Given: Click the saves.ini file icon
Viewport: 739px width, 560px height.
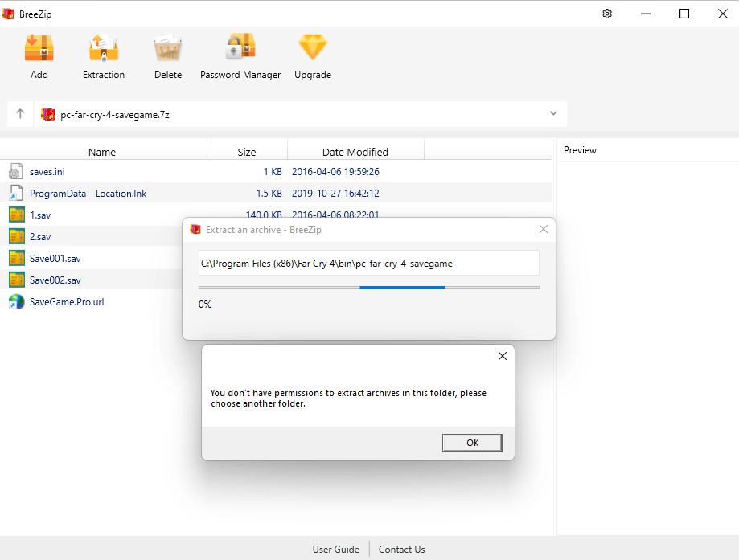Looking at the screenshot, I should [x=16, y=171].
